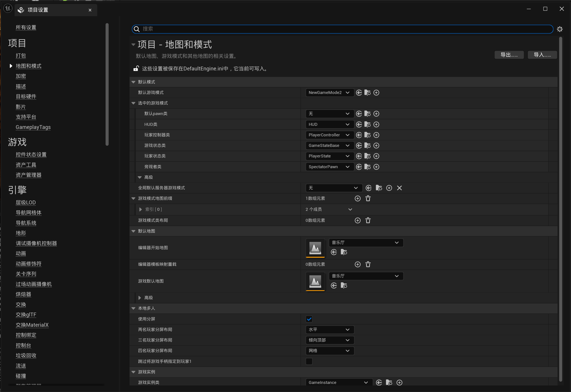Screen dimensions: 571x392
Task: Show 所有设置 in the sidebar
Action: point(26,28)
